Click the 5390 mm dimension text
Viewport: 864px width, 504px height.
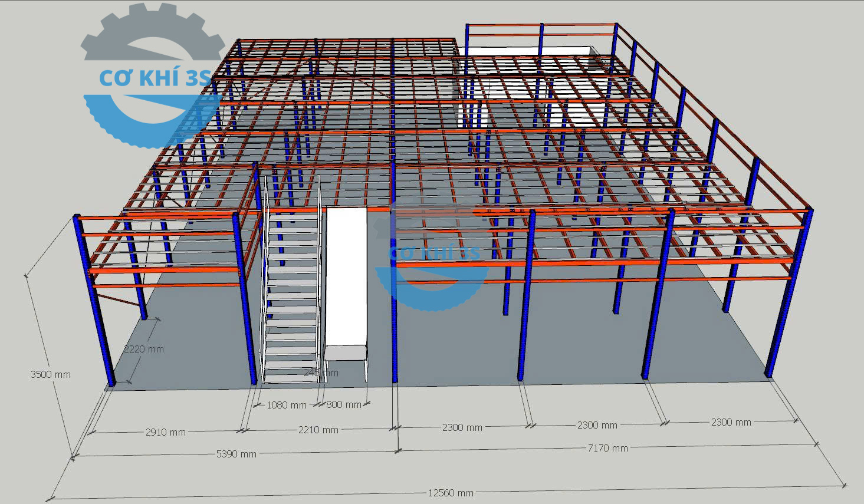pos(236,454)
